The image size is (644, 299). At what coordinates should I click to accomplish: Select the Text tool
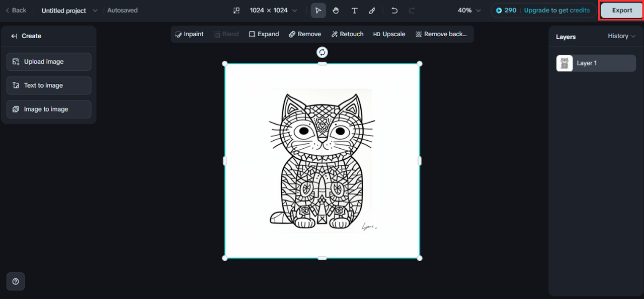[x=354, y=11]
